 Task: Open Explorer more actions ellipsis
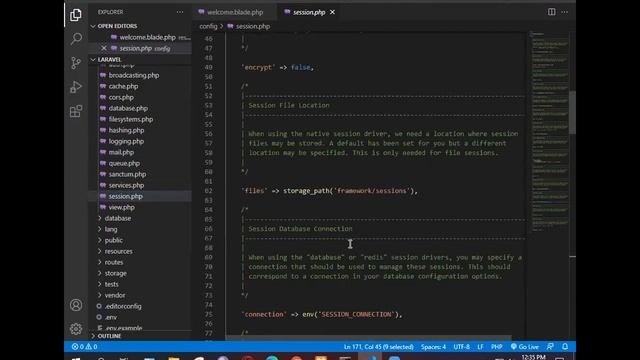pyautogui.click(x=180, y=12)
